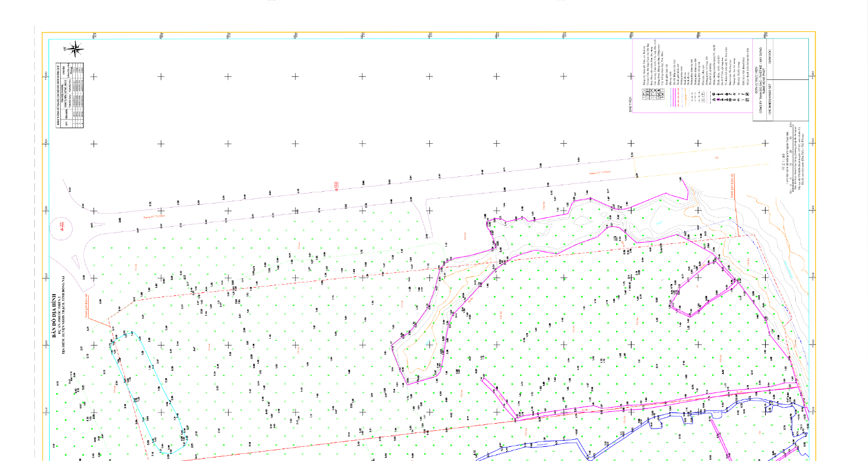The image size is (868, 461).
Task: Click the "CHÚ THÍCH" legend heading
Action: pos(631,103)
